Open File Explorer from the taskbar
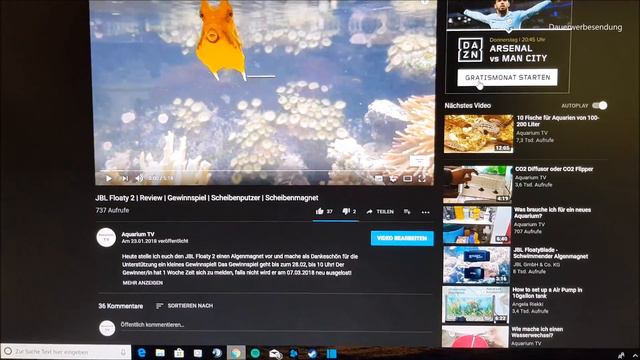 click(160, 353)
